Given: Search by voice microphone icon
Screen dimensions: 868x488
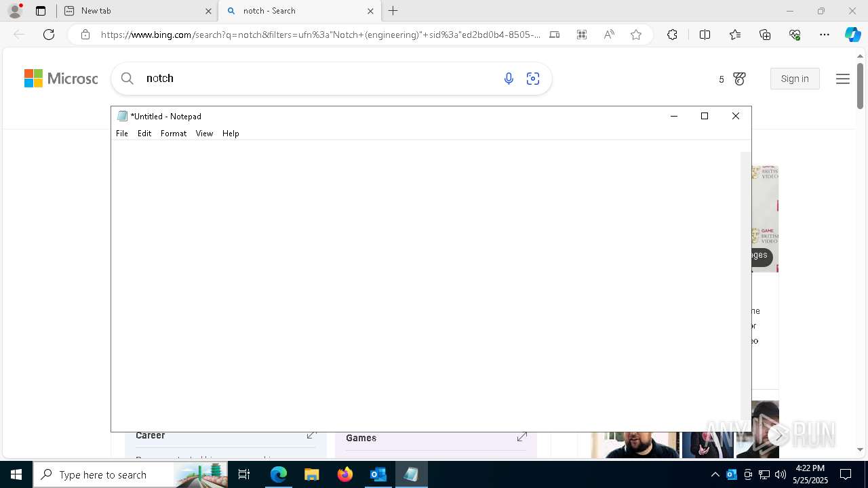Looking at the screenshot, I should coord(509,79).
